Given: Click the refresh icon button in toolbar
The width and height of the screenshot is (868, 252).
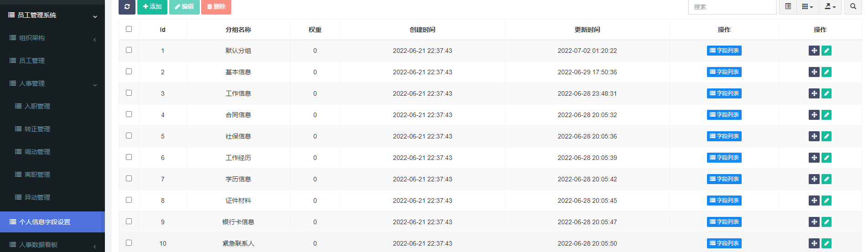Looking at the screenshot, I should tap(127, 7).
